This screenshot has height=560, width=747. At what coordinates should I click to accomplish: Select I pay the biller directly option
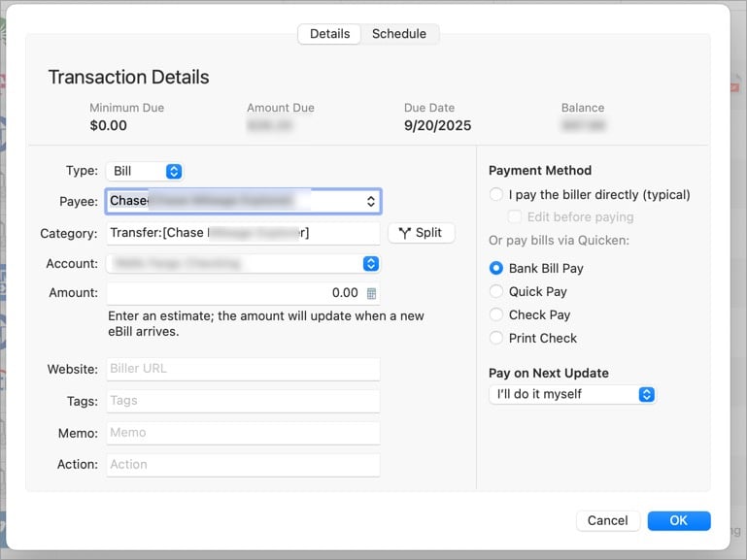pos(496,194)
